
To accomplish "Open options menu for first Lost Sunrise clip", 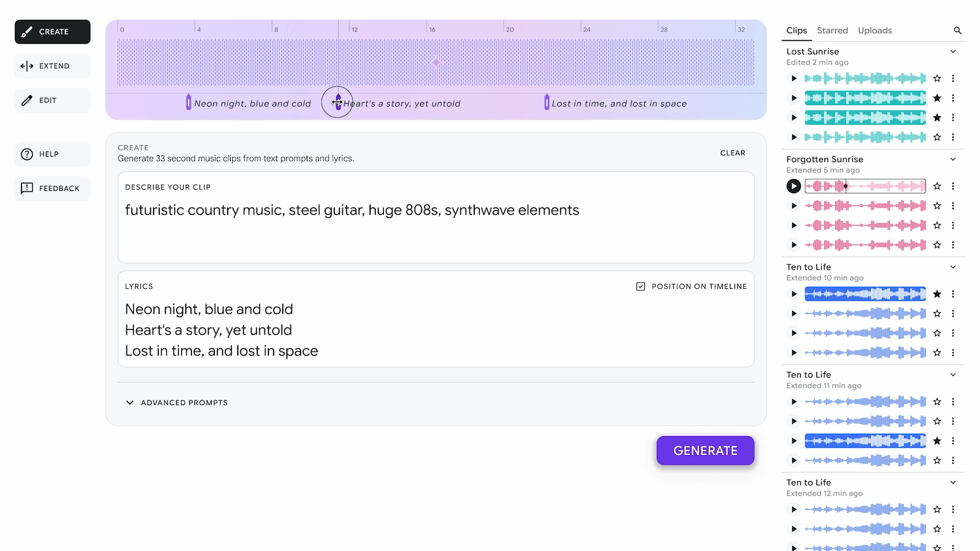I will pos(952,79).
